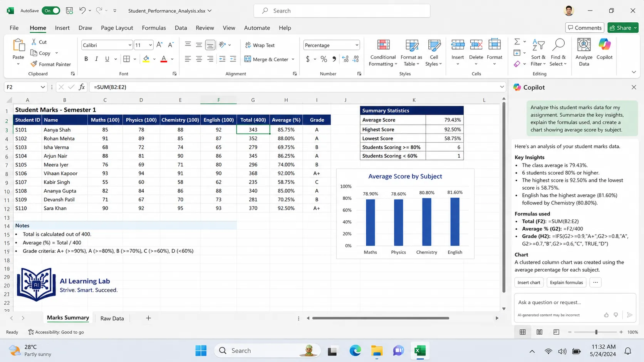Image resolution: width=644 pixels, height=362 pixels.
Task: Open the Share button dropdown
Action: click(635, 28)
